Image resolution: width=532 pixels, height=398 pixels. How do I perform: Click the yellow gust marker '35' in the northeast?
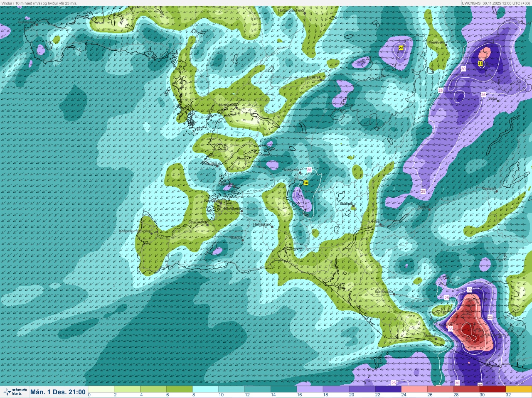(480, 64)
